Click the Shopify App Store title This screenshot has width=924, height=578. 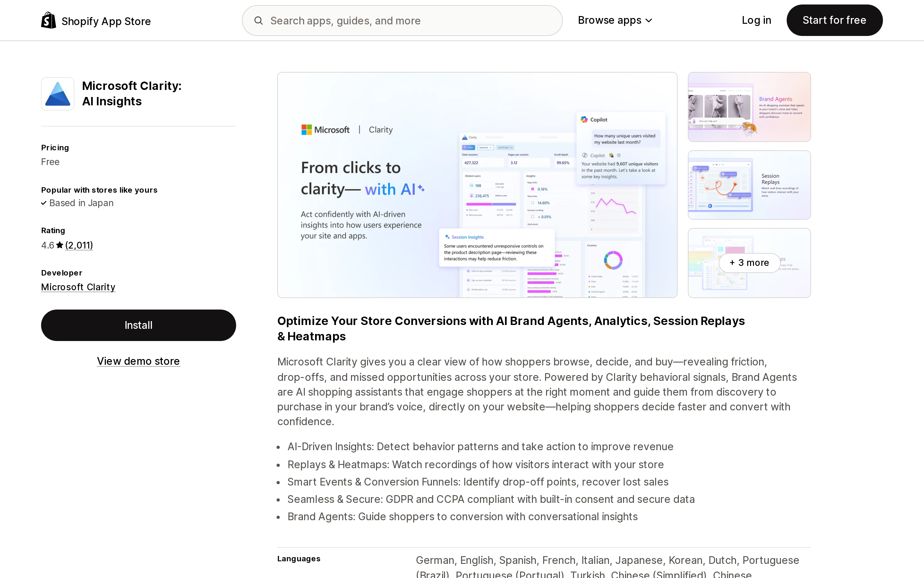pyautogui.click(x=106, y=22)
